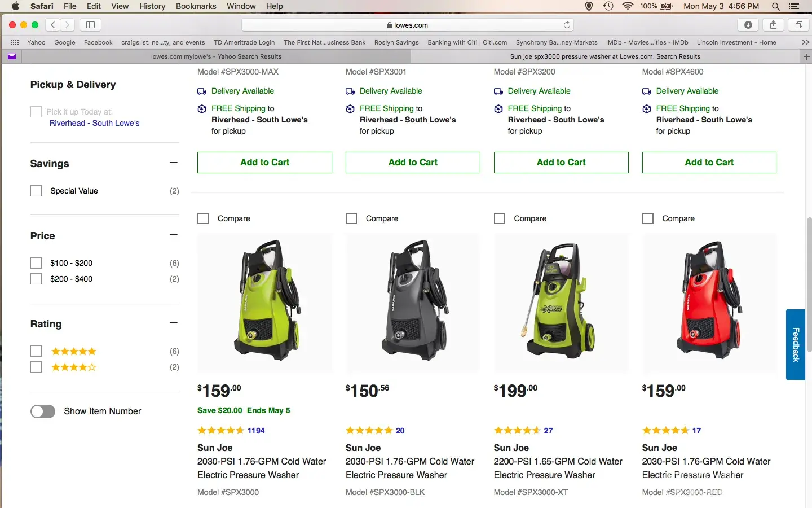Click the Safari sidebar toggle icon
The height and width of the screenshot is (508, 812).
point(90,25)
